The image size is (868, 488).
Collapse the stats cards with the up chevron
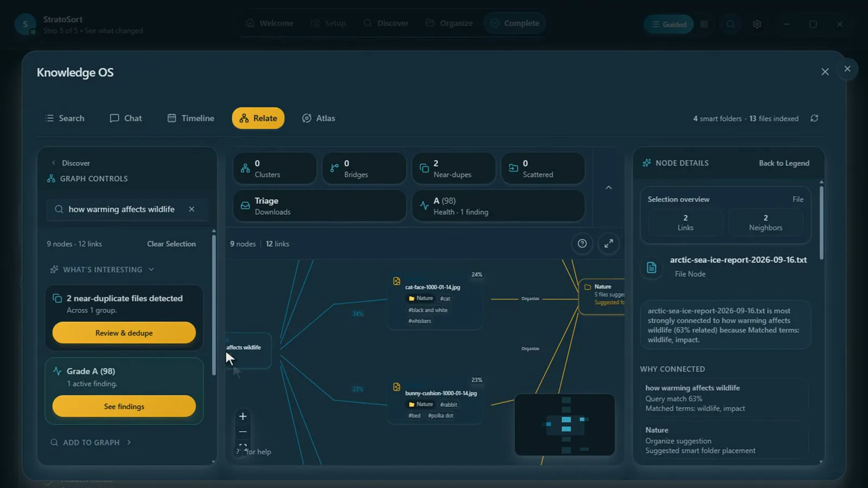pos(609,188)
